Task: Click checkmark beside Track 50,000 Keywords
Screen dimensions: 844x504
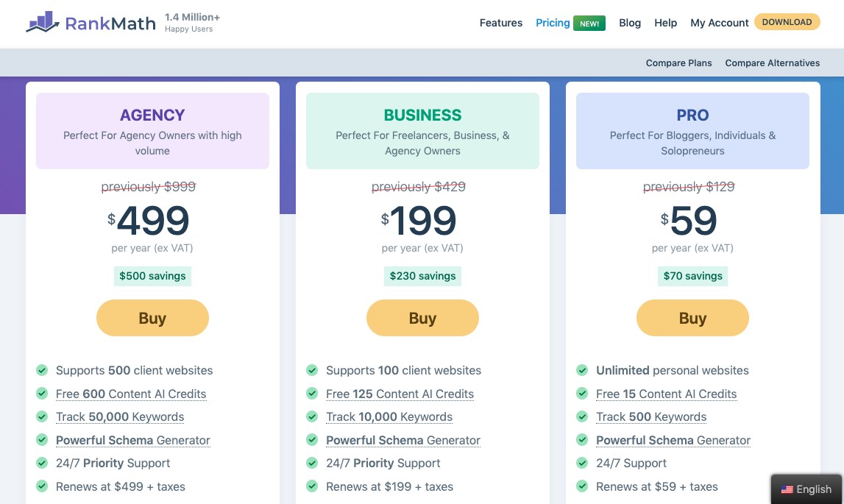Action: coord(42,416)
